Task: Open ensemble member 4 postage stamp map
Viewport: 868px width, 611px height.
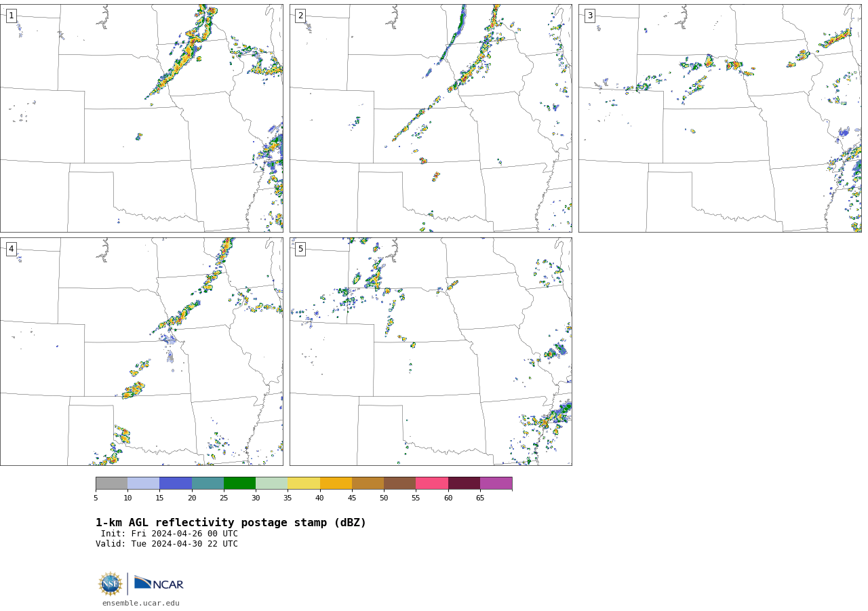Action: pyautogui.click(x=142, y=351)
